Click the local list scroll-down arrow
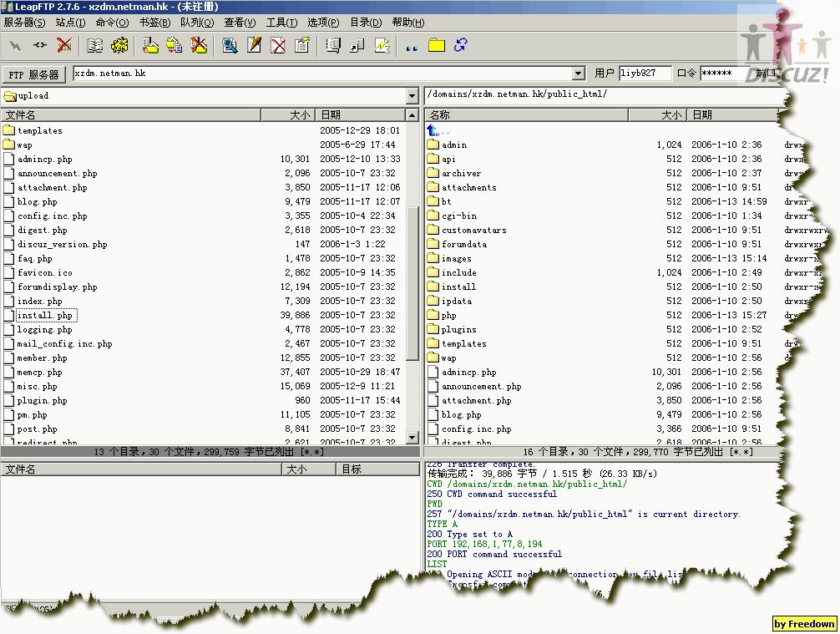The image size is (840, 634). [x=412, y=437]
